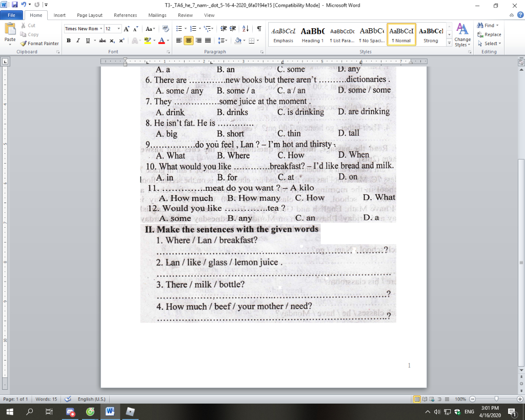Apply the Emphasis style
Screen dimensions: 525x420
pos(283,34)
